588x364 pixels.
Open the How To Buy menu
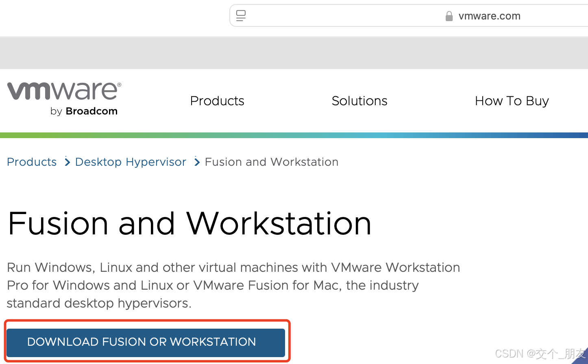[x=512, y=101]
